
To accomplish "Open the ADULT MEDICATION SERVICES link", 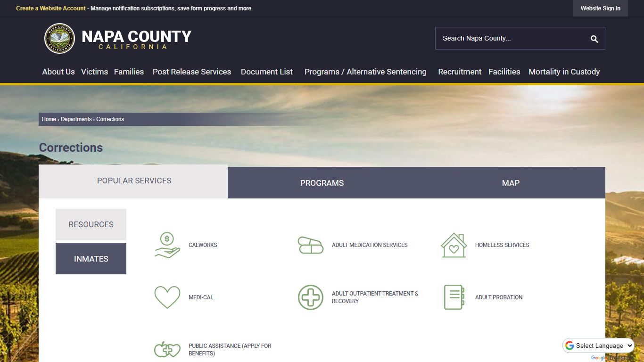I will [370, 245].
